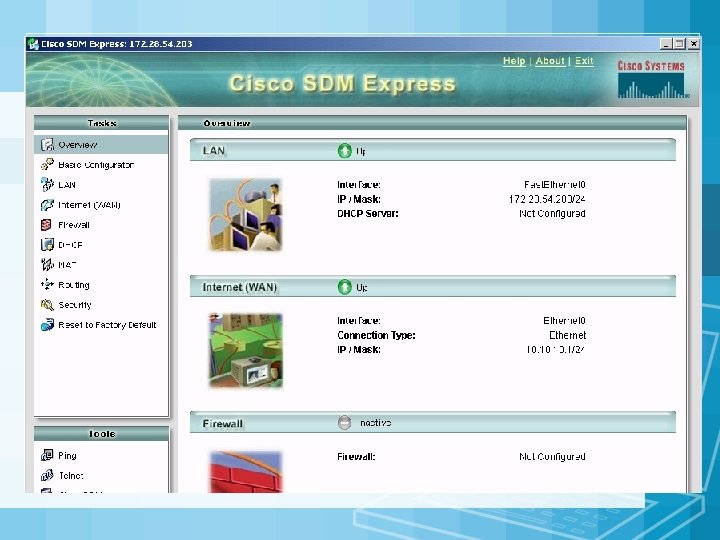
Task: Open the Security task label
Action: 75,305
